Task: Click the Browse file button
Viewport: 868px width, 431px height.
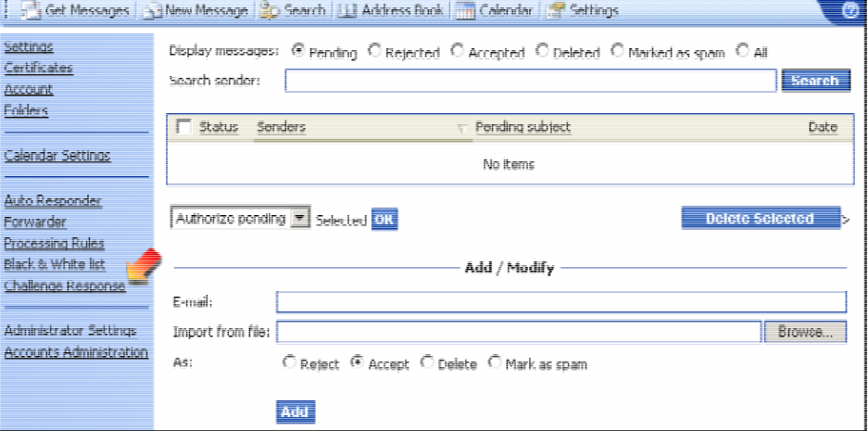Action: (804, 331)
